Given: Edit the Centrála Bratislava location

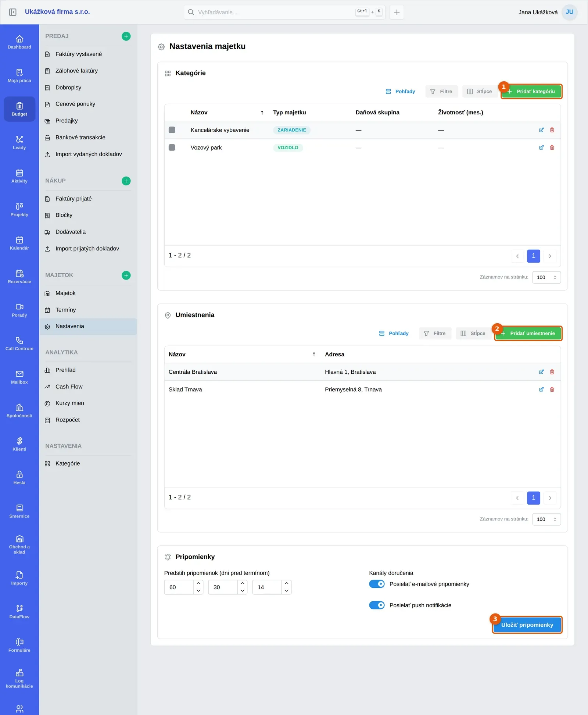Looking at the screenshot, I should (541, 372).
